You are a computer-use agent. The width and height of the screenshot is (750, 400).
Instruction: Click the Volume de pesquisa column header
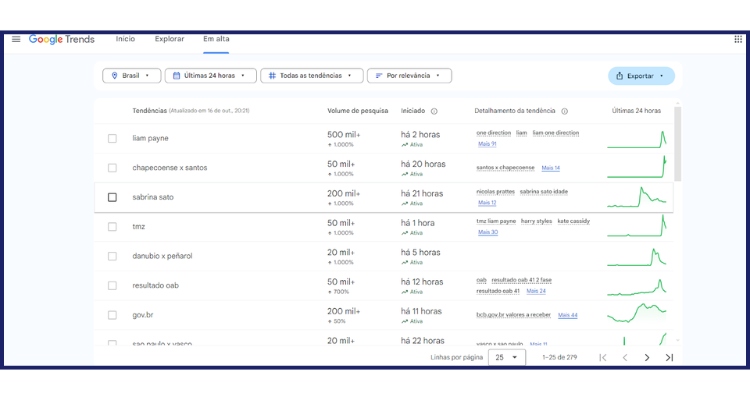(358, 111)
